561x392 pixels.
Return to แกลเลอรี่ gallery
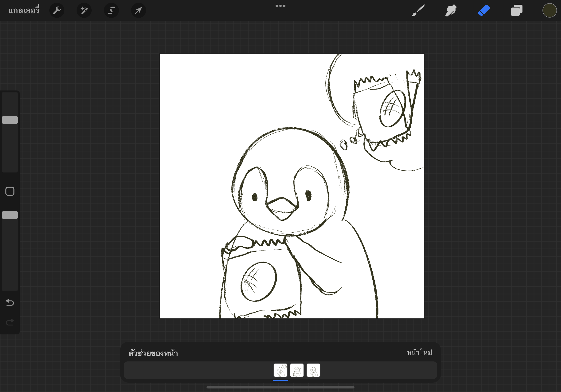[x=24, y=11]
